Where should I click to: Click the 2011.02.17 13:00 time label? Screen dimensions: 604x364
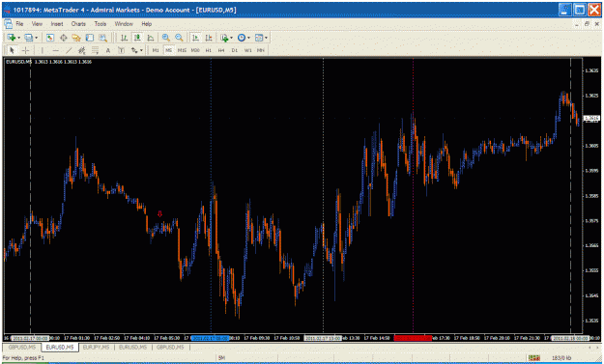(x=323, y=338)
